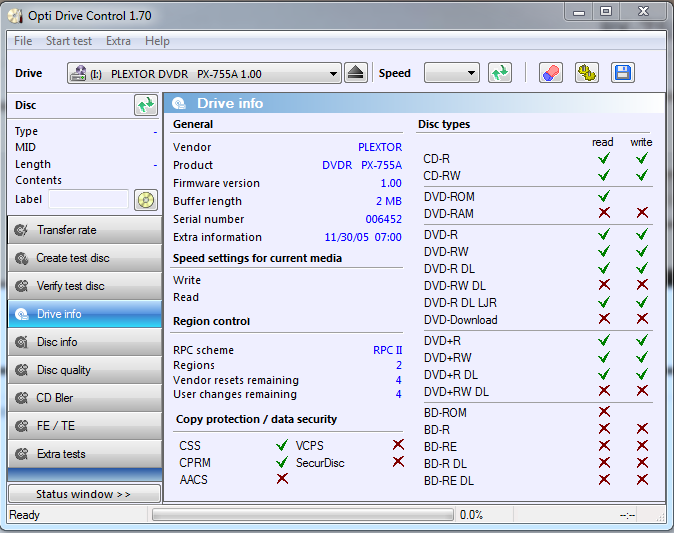Open options with the yellow gears icon
The width and height of the screenshot is (674, 533).
click(x=587, y=73)
